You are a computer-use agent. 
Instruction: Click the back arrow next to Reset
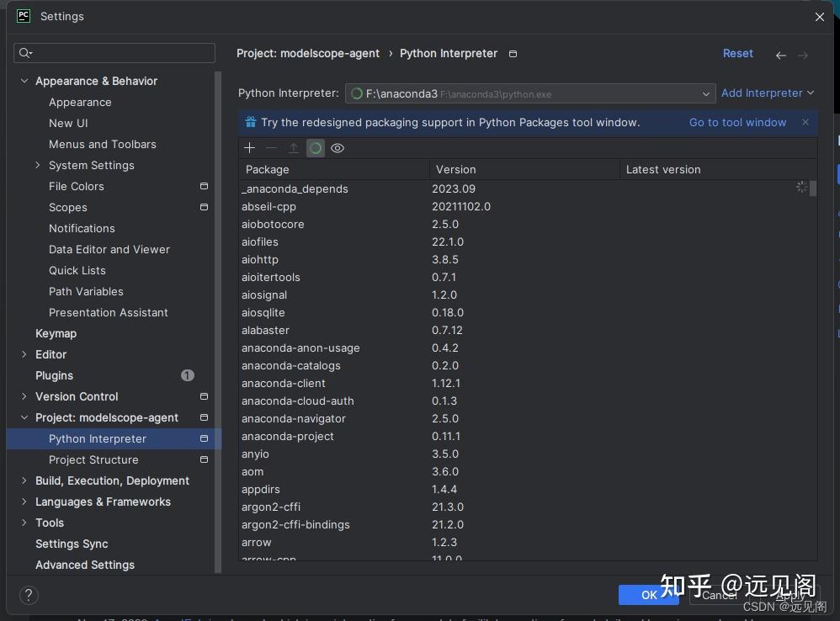(780, 54)
